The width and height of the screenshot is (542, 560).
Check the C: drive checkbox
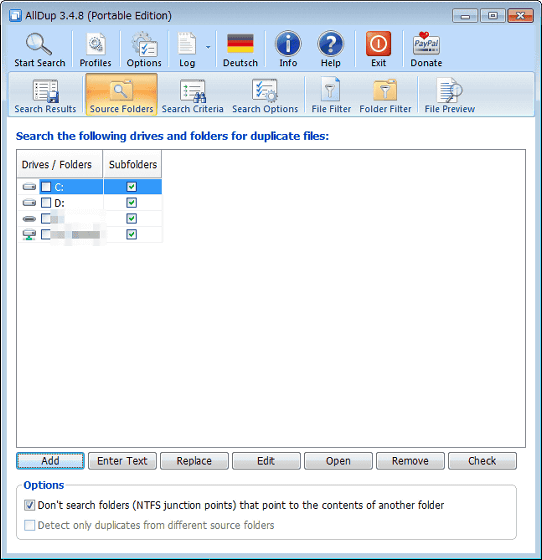pos(46,187)
